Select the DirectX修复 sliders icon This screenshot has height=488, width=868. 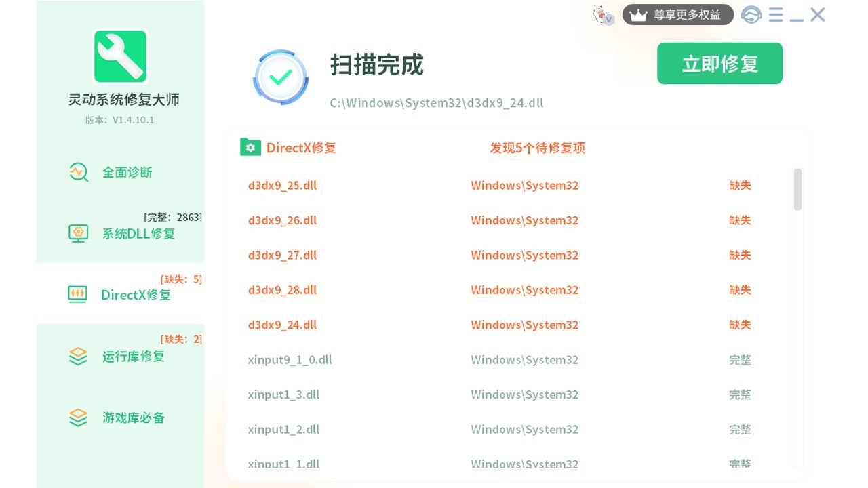tap(77, 294)
